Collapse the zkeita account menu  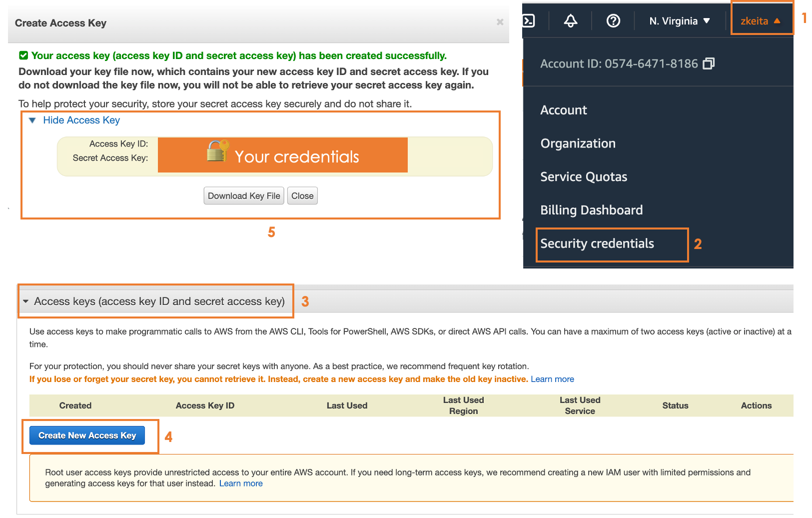(x=761, y=21)
